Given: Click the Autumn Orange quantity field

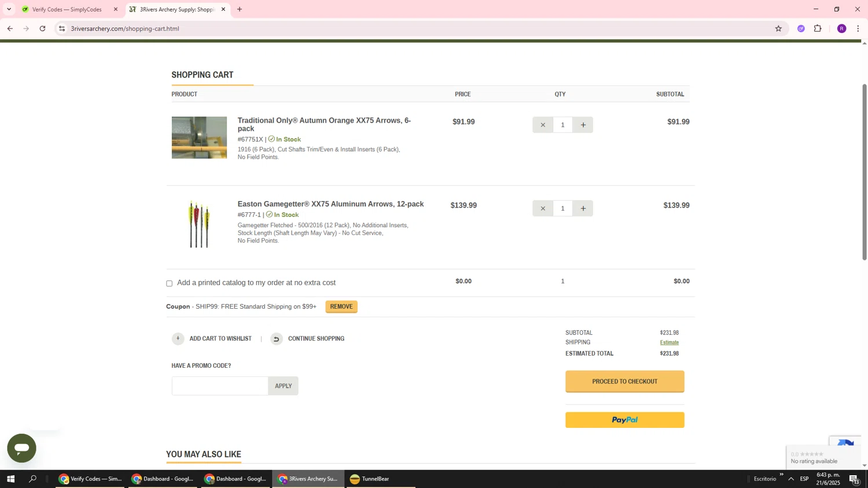Looking at the screenshot, I should coord(562,125).
